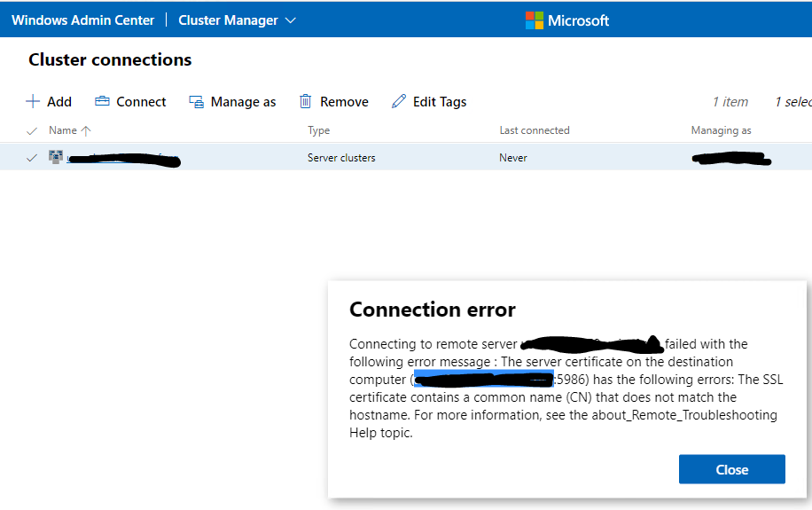This screenshot has height=510, width=812.
Task: Click the Connection error heading
Action: (x=432, y=310)
